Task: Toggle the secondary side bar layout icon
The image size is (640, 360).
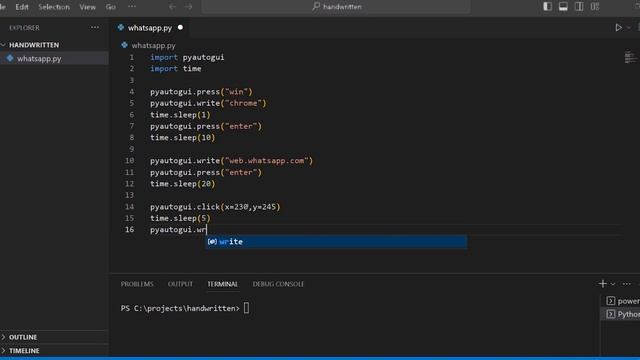Action: [579, 7]
